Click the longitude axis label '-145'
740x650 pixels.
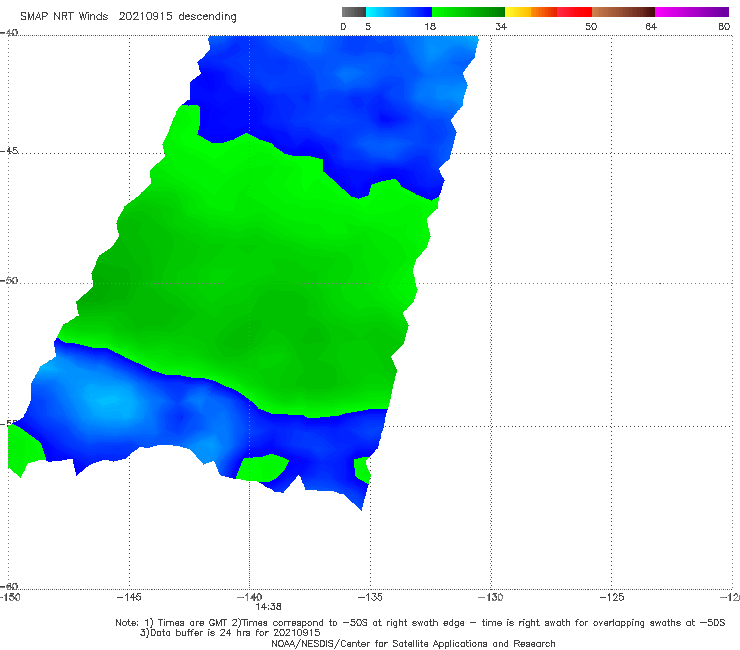point(129,597)
